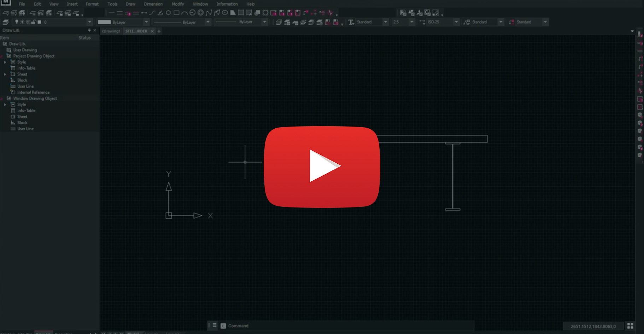Close the Draw Lib. panel
This screenshot has width=644, height=334.
click(x=95, y=30)
